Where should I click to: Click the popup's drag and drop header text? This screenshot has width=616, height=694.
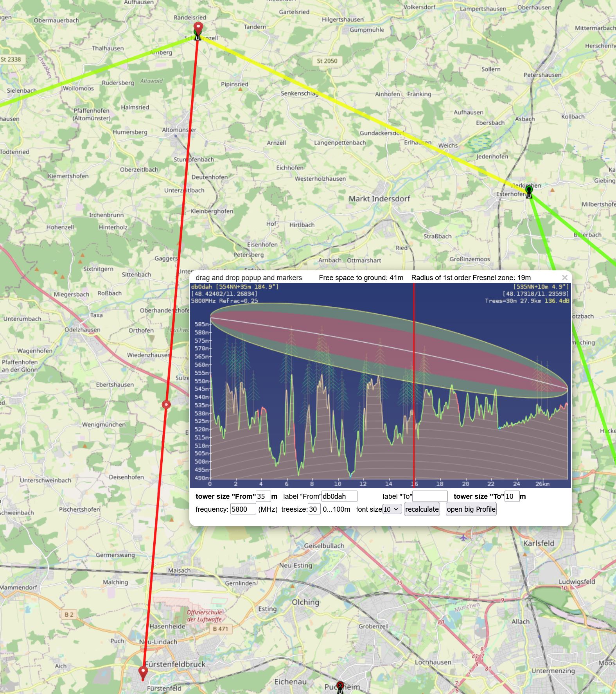pos(249,278)
